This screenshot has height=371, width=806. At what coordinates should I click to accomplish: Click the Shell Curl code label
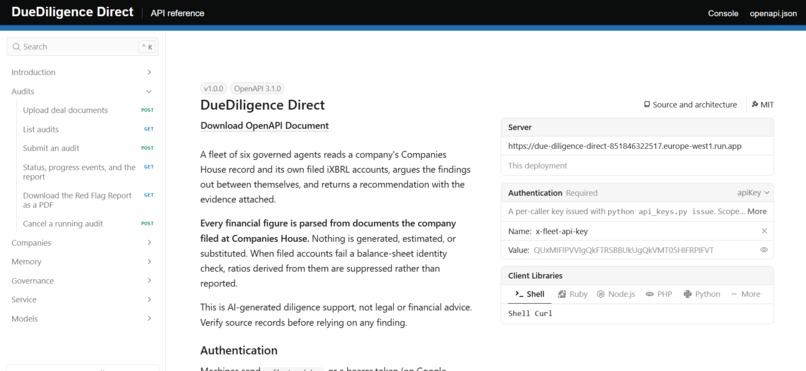530,313
